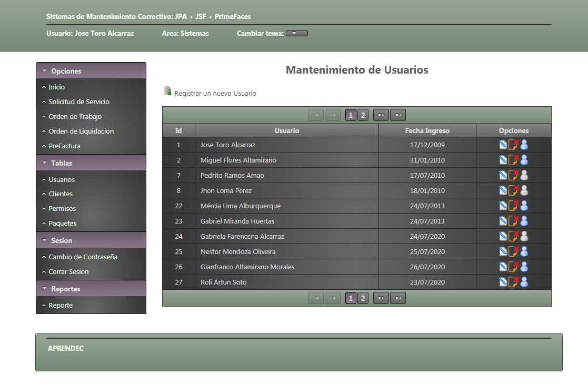Open Solicitud de Servicio menu item

click(x=79, y=102)
